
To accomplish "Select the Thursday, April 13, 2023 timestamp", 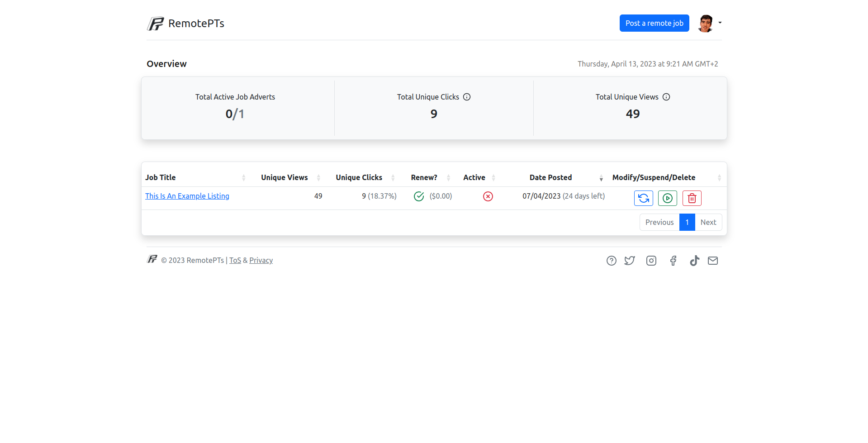I will [x=648, y=64].
